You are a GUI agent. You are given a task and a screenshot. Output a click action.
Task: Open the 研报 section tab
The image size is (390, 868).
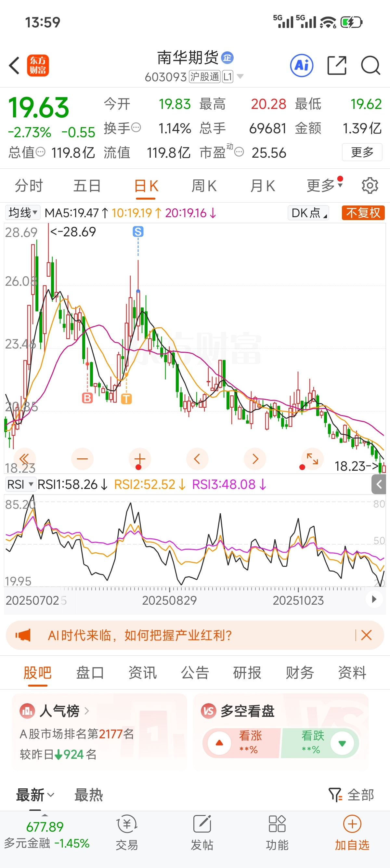pyautogui.click(x=247, y=673)
